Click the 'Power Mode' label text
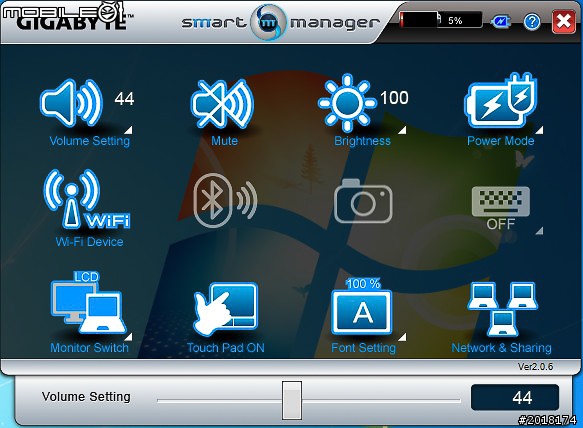583x428 pixels. point(500,141)
